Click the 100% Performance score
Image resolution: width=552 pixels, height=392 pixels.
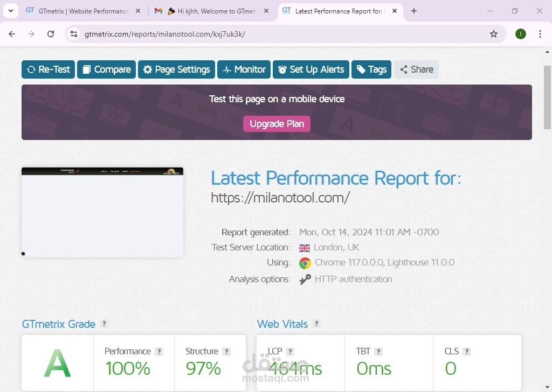128,368
